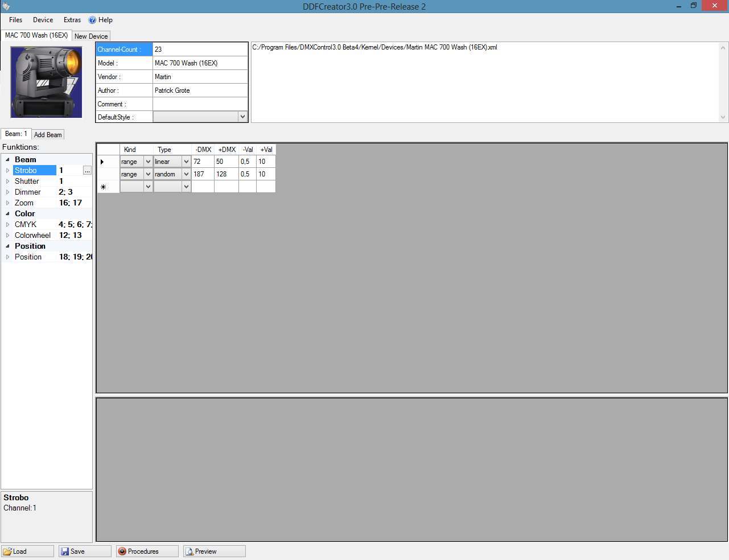Click the Preview button with magnifier icon
The width and height of the screenshot is (729, 560).
214,551
